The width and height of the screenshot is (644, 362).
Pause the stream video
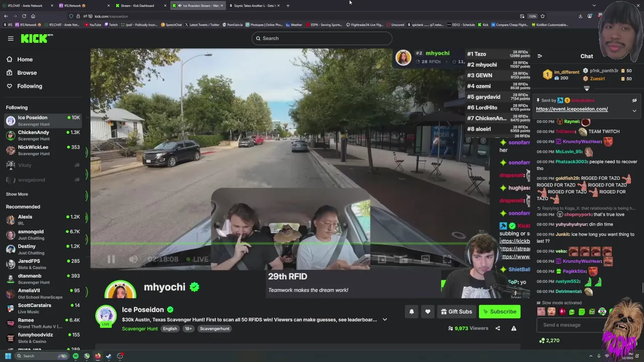coord(111,259)
